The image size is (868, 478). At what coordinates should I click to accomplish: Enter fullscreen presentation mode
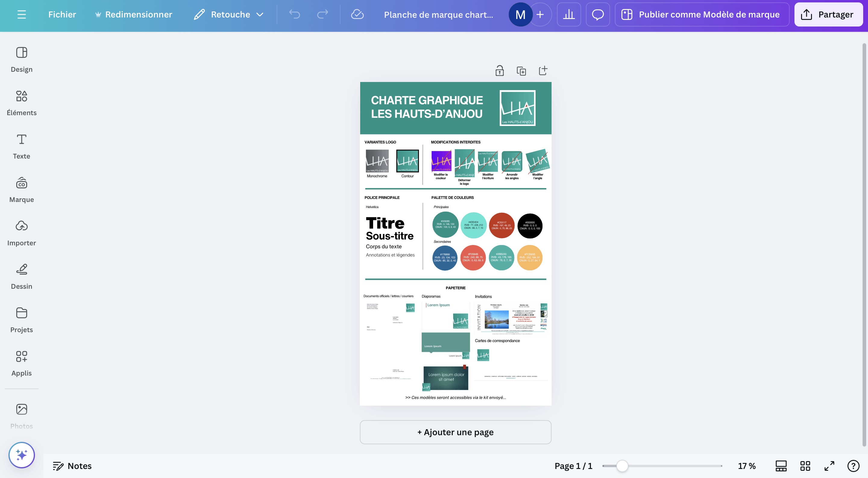pyautogui.click(x=829, y=466)
